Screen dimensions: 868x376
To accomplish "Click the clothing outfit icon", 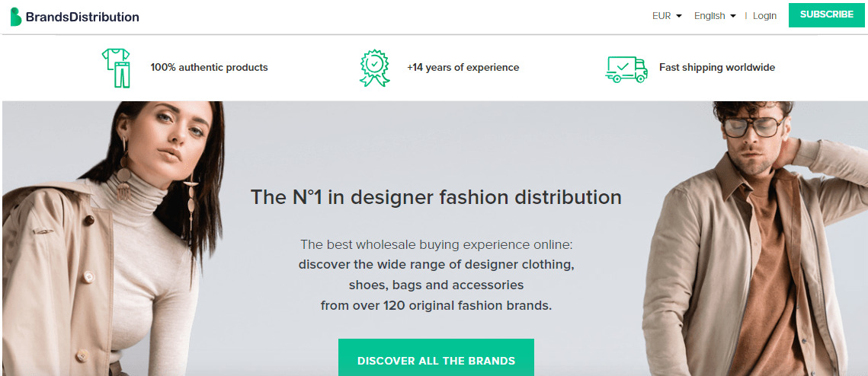I will pos(116,68).
